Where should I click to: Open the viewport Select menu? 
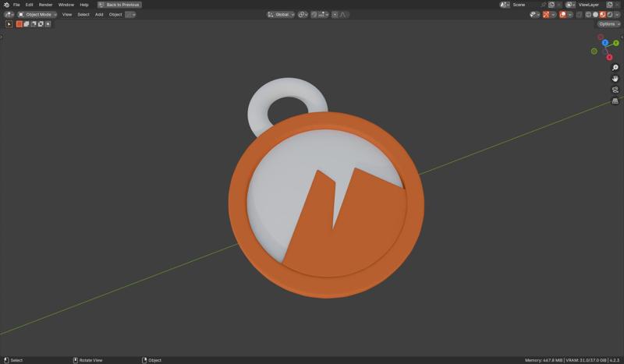click(83, 14)
